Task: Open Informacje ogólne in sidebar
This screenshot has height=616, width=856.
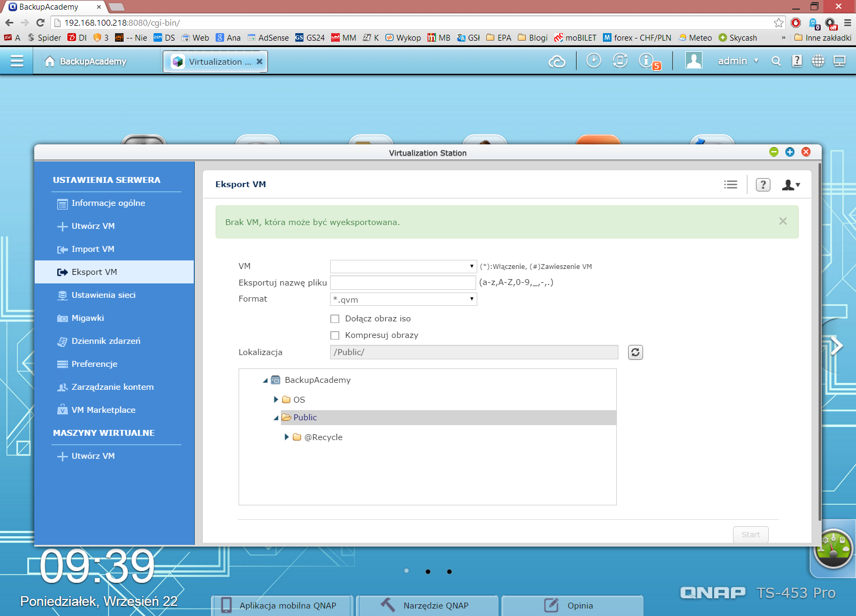Action: pos(114,203)
